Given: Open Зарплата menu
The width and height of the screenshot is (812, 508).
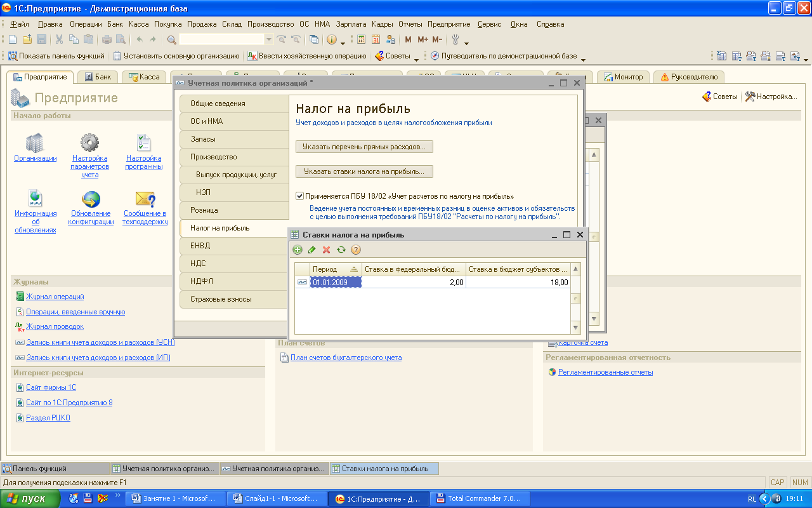Looking at the screenshot, I should pyautogui.click(x=351, y=24).
